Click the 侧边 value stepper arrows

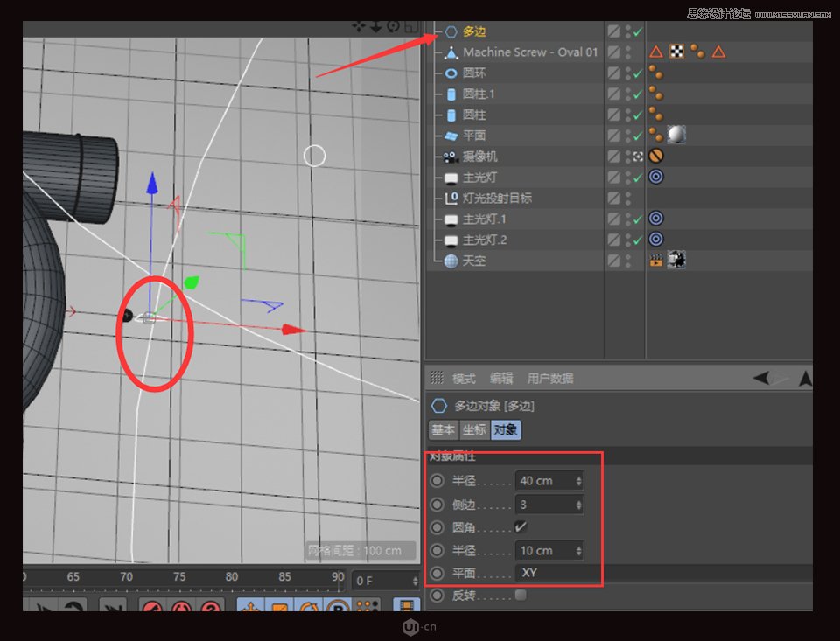coord(577,504)
